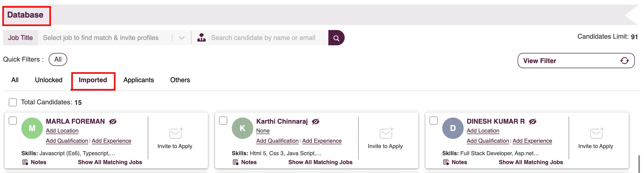Tick the Total Candidates select-all checkbox
644x173 pixels.
point(13,102)
